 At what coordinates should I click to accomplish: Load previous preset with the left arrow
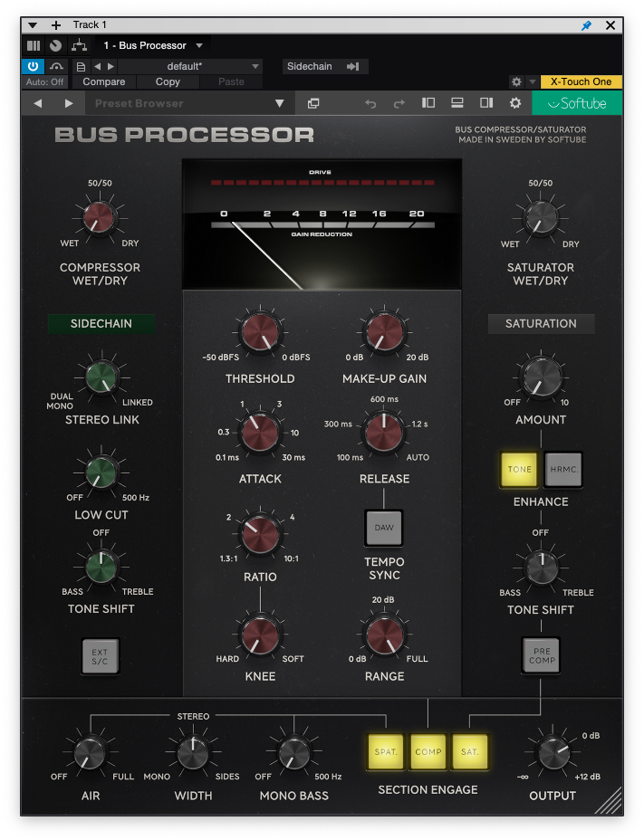pyautogui.click(x=97, y=66)
